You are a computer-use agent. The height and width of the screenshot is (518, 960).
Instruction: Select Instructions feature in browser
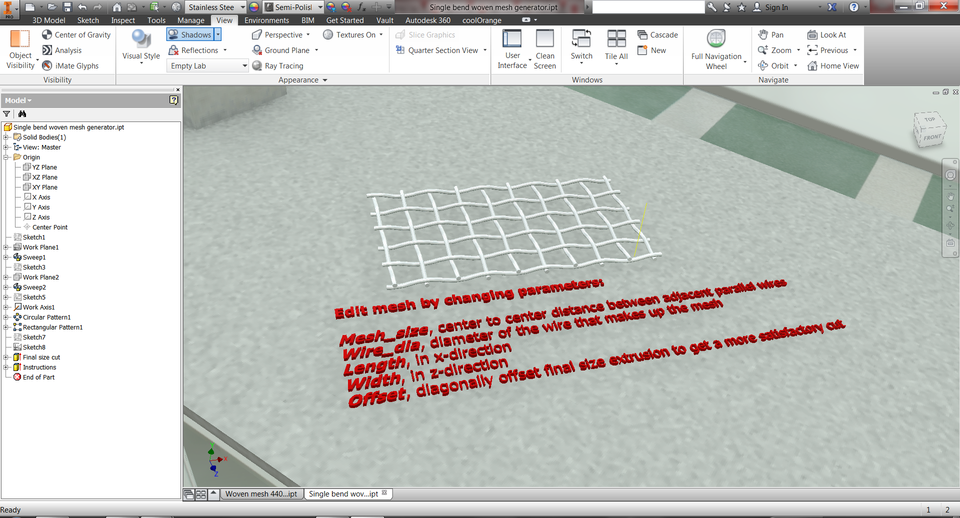(x=39, y=367)
